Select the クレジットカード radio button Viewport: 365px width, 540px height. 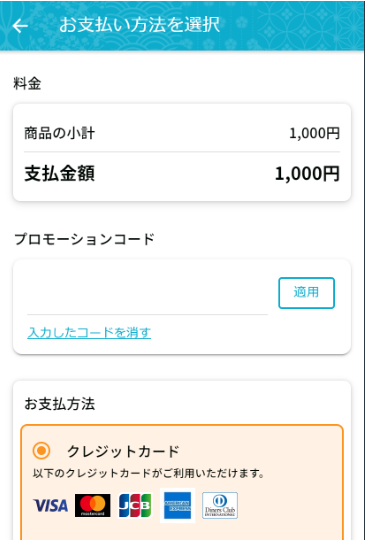click(41, 450)
